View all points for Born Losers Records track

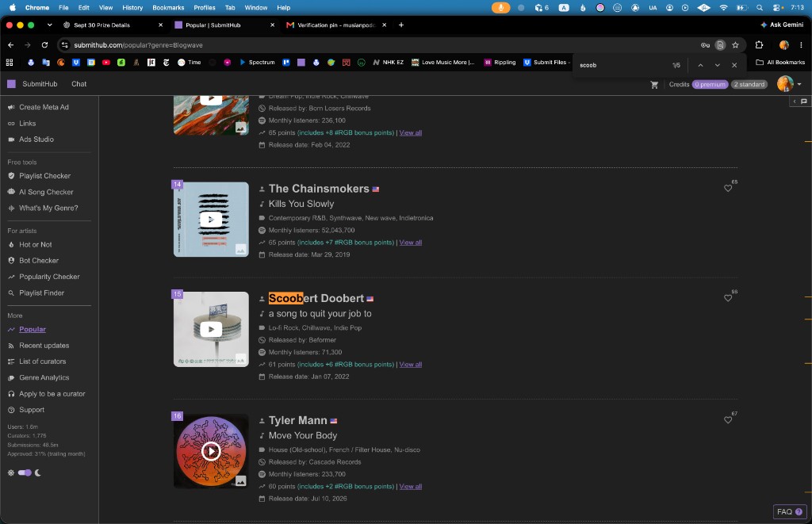point(410,132)
